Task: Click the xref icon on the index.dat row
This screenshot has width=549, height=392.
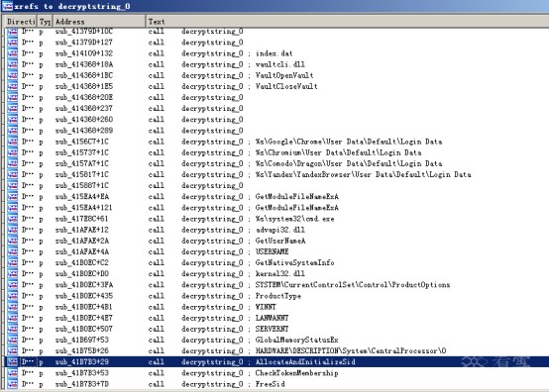Action: [12, 53]
